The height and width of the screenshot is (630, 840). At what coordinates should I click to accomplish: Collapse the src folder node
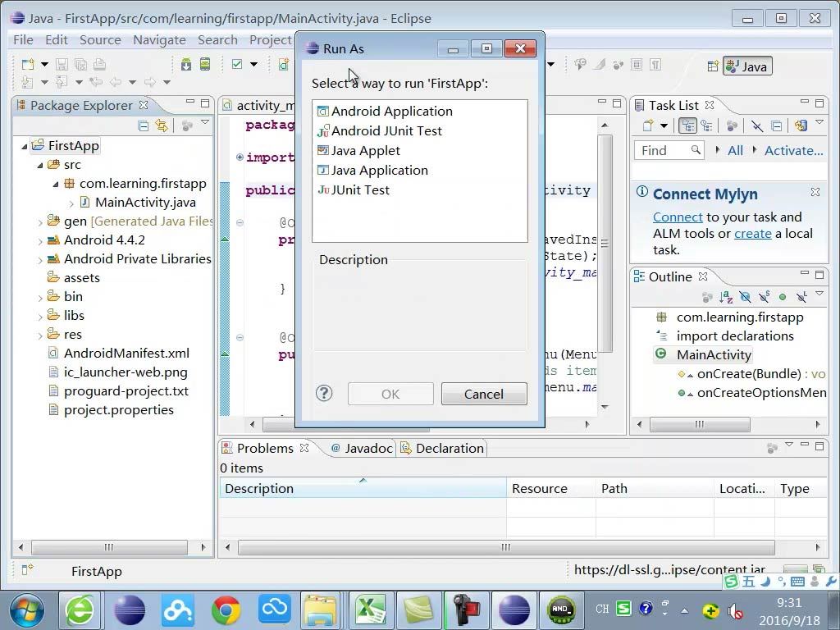pos(40,165)
